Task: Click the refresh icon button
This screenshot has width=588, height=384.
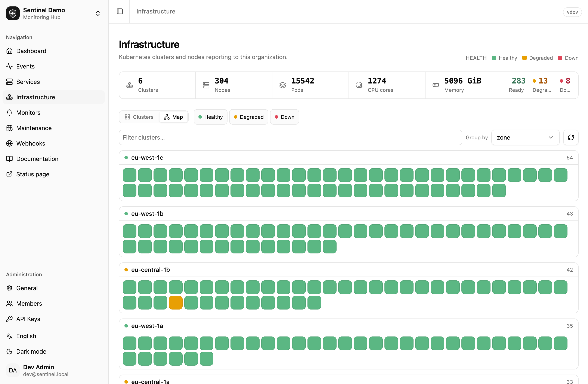Action: point(571,137)
